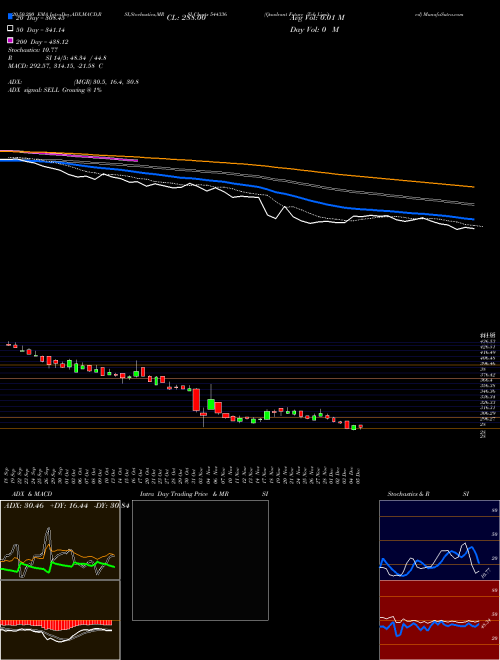This screenshot has width=500, height=660.
Task: Click the magenta 200 Day legend swatch
Action: point(10,40)
